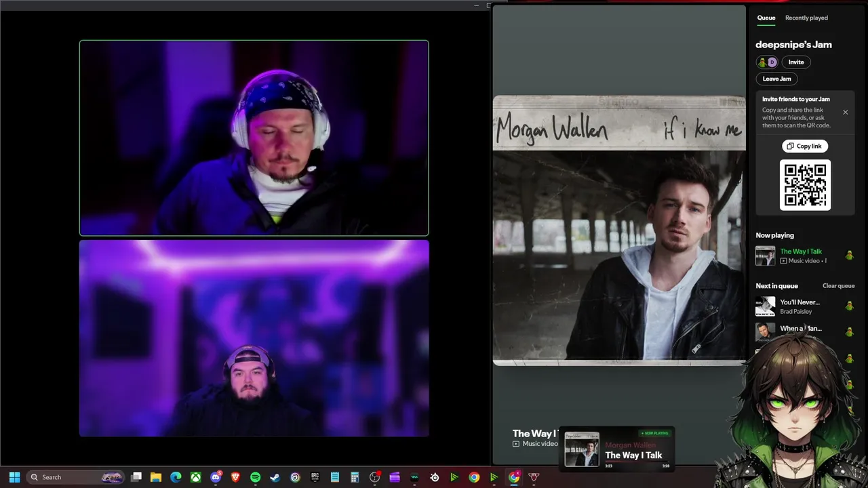Open Steam from the taskbar
The width and height of the screenshot is (868, 488).
click(275, 477)
